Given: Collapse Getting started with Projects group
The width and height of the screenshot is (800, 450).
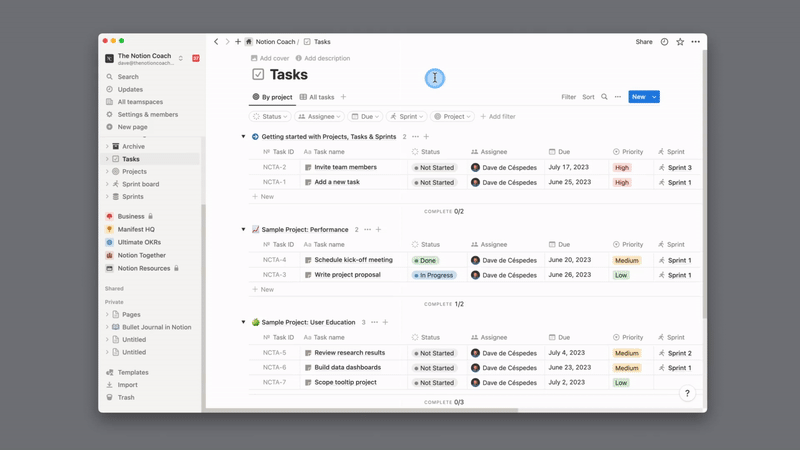Looking at the screenshot, I should point(243,137).
